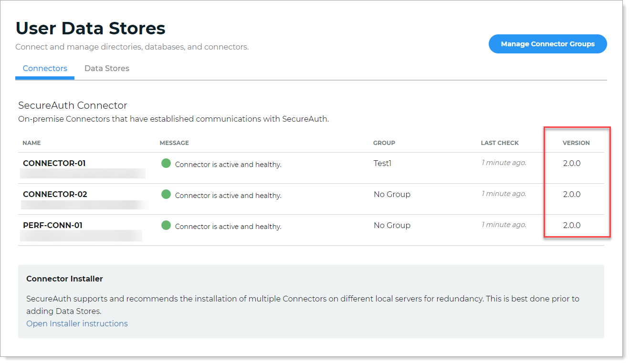Viewport: 630px width, 364px height.
Task: Click green status icon for PERF-CONN-01
Action: pos(166,226)
